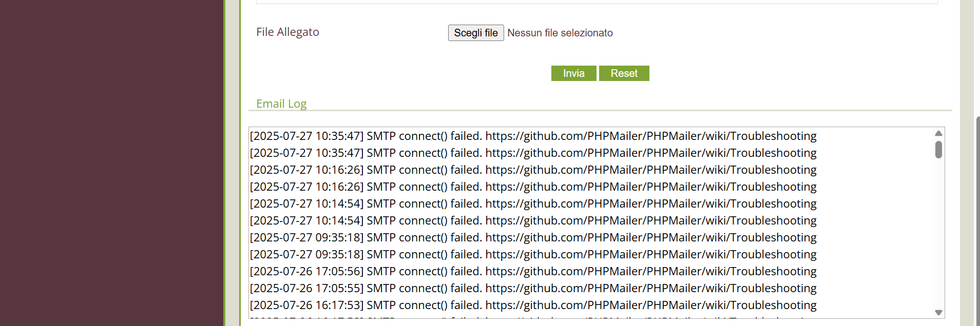Click the 2025-07-26 17:05:55 log line
The width and height of the screenshot is (980, 326).
coord(533,288)
